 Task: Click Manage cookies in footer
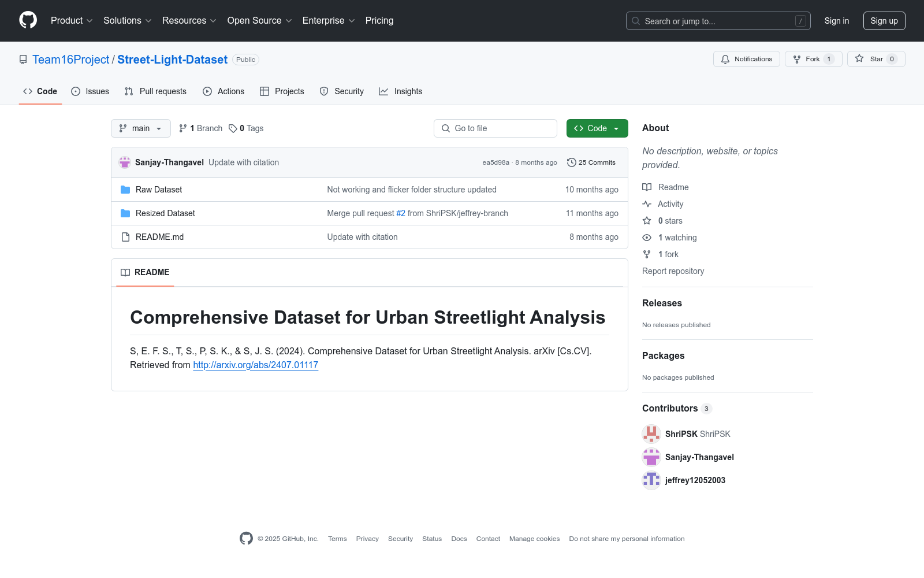535,539
